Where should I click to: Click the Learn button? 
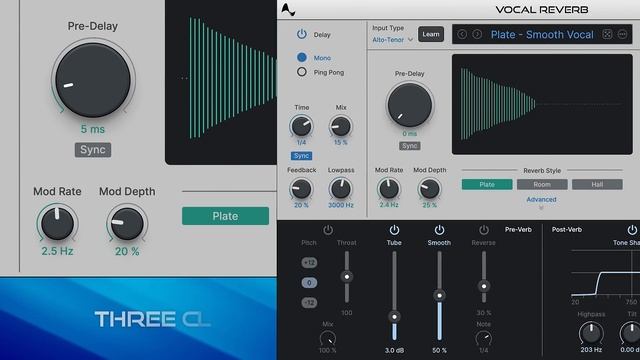point(431,34)
